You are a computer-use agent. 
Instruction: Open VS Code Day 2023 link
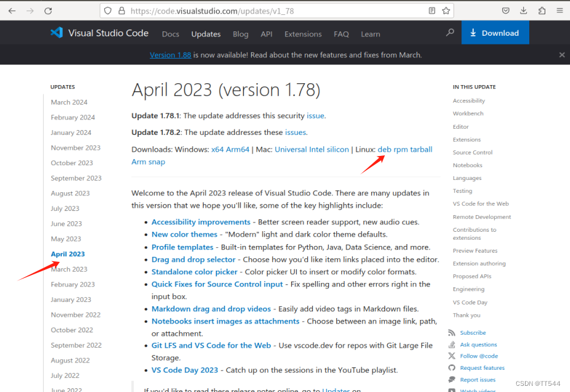pos(184,370)
